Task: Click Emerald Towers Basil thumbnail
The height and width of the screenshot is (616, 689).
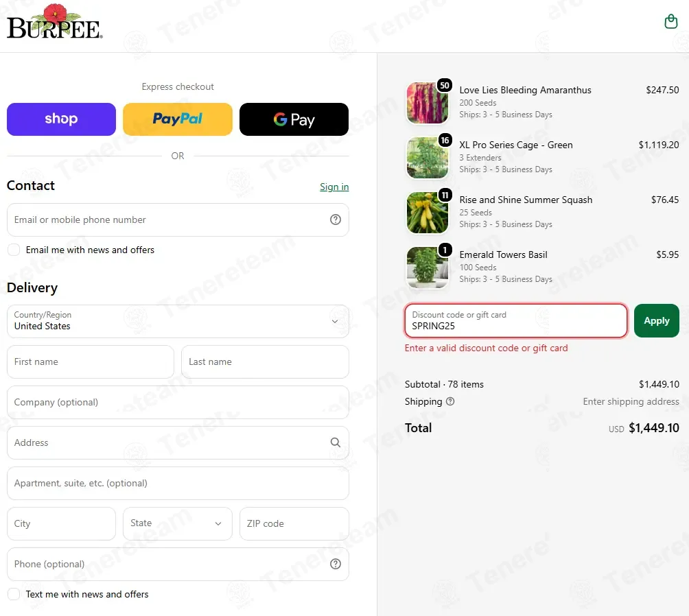Action: (428, 268)
